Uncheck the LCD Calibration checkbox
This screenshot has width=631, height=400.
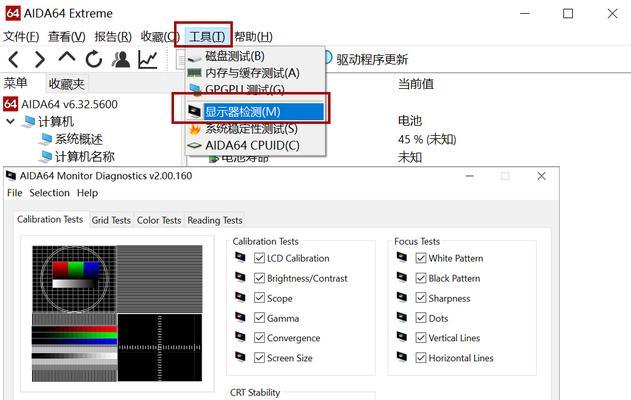pyautogui.click(x=259, y=258)
